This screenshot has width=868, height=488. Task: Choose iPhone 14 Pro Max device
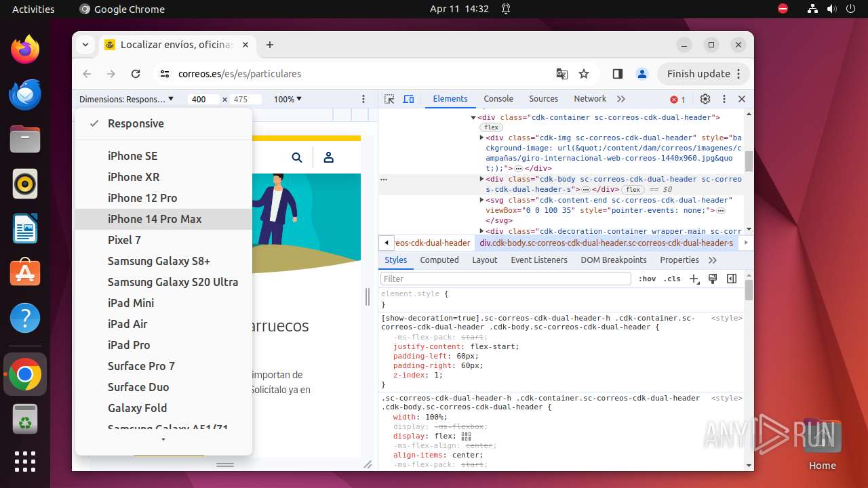pos(163,219)
